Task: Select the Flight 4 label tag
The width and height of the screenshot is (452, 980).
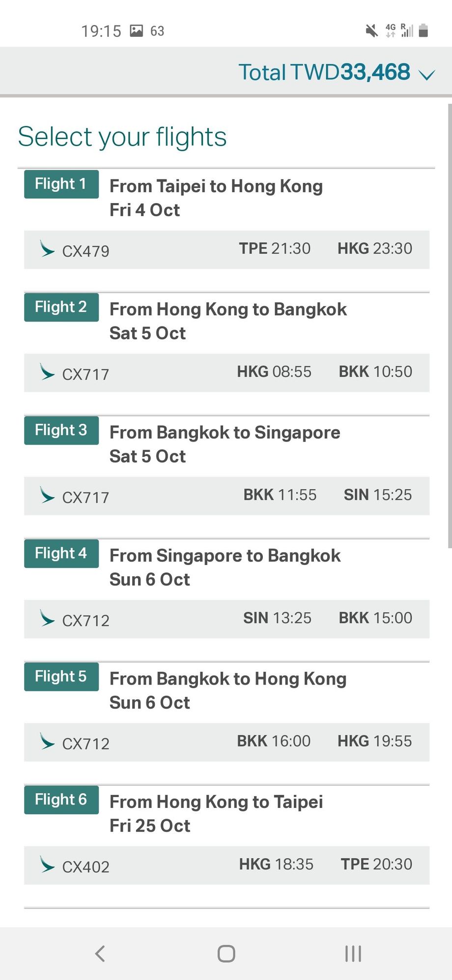Action: pyautogui.click(x=61, y=553)
